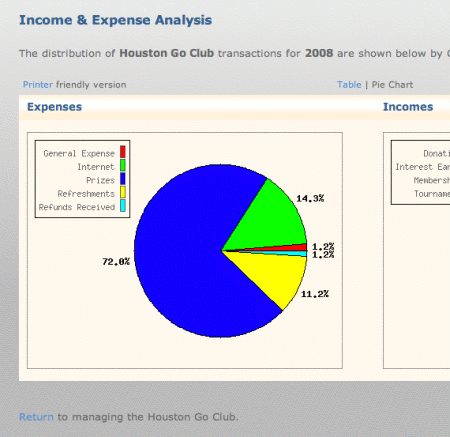The image size is (450, 437).
Task: Click the green Internet legend swatch
Action: (123, 165)
